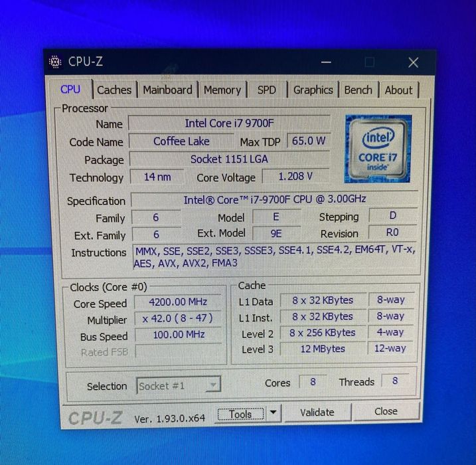
Task: Click the Stepping value D
Action: pos(392,215)
